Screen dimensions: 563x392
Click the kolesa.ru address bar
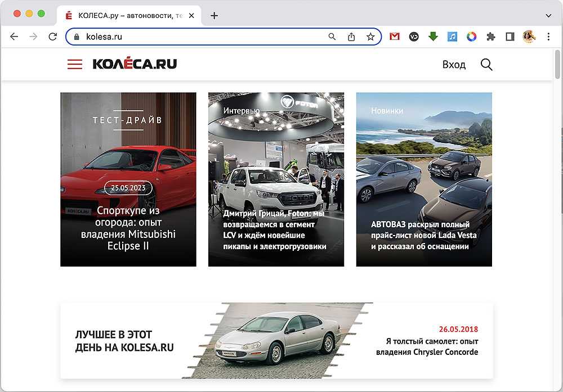point(203,37)
